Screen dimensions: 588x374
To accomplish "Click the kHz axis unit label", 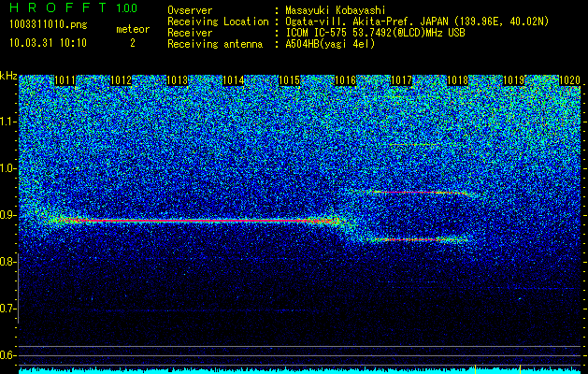I will point(8,76).
